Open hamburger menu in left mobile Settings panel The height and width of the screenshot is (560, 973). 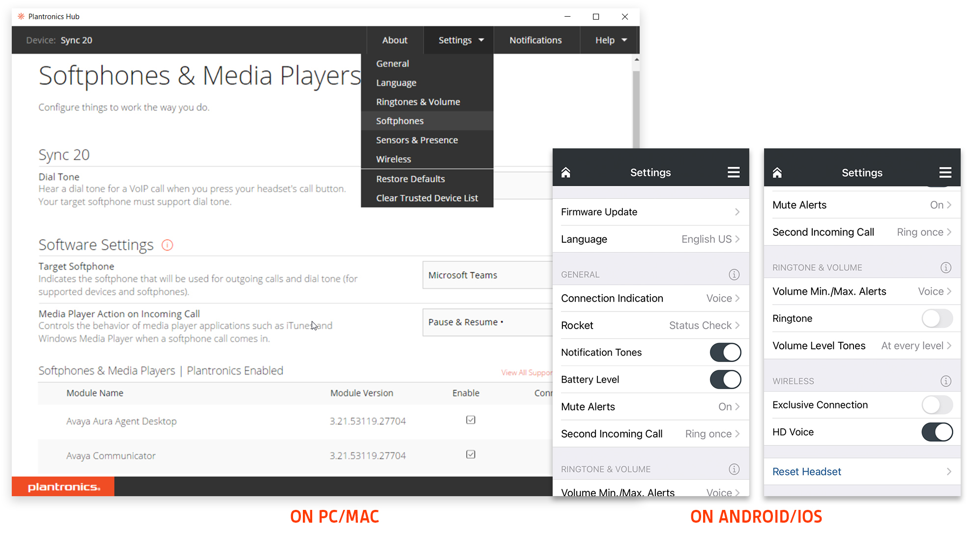point(734,172)
